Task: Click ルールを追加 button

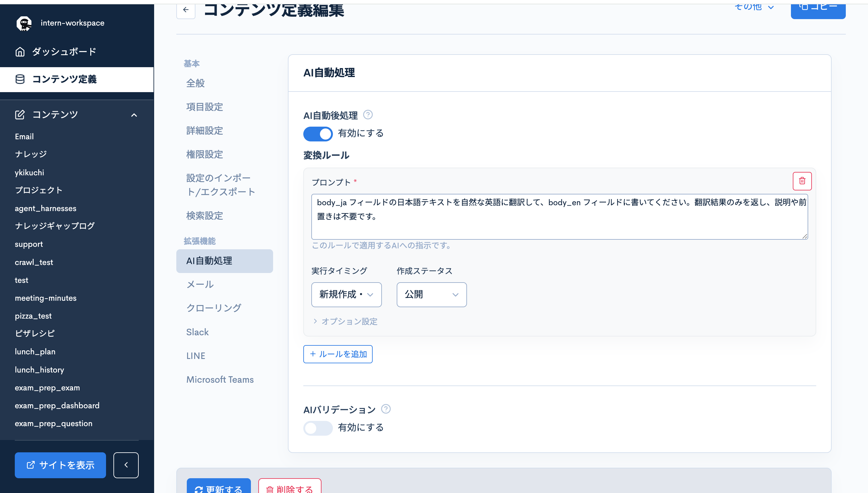Action: 338,354
